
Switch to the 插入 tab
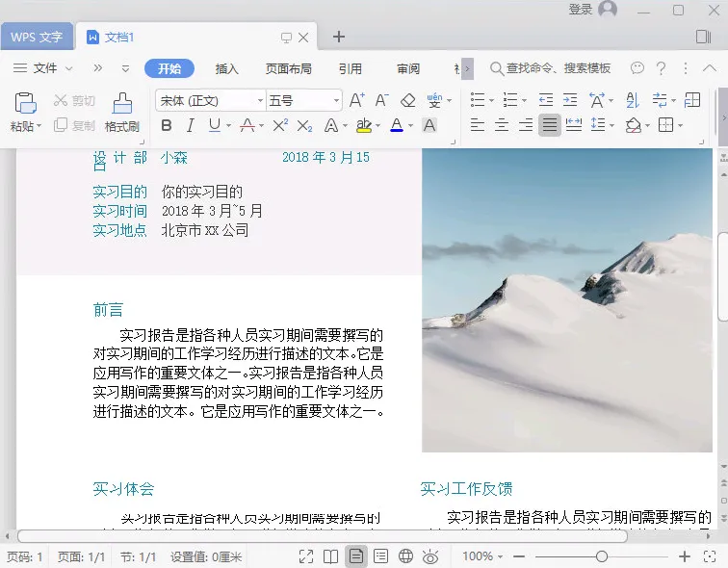pyautogui.click(x=226, y=68)
